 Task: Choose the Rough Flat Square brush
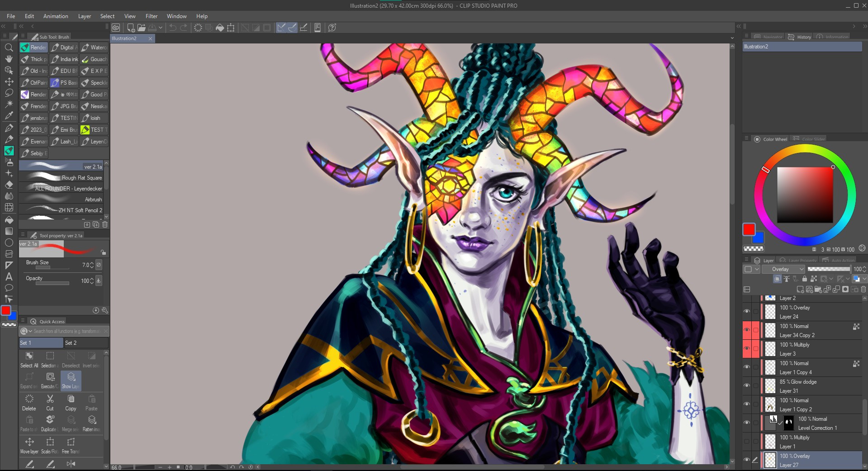(x=62, y=178)
